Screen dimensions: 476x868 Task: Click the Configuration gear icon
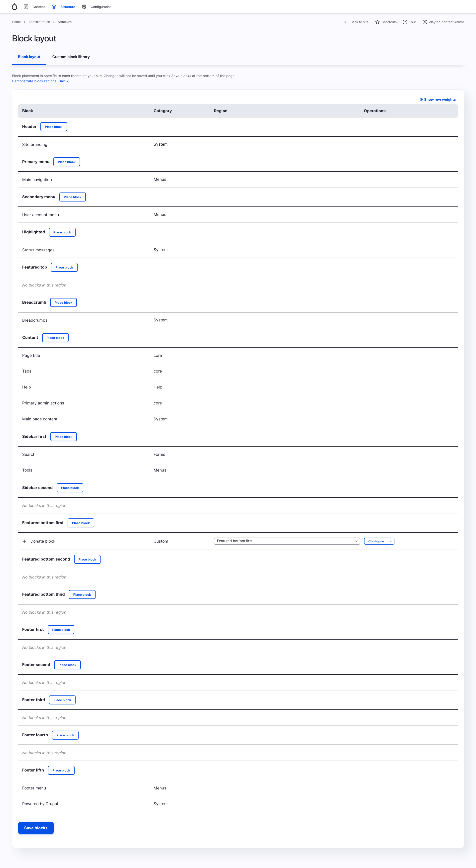point(84,7)
